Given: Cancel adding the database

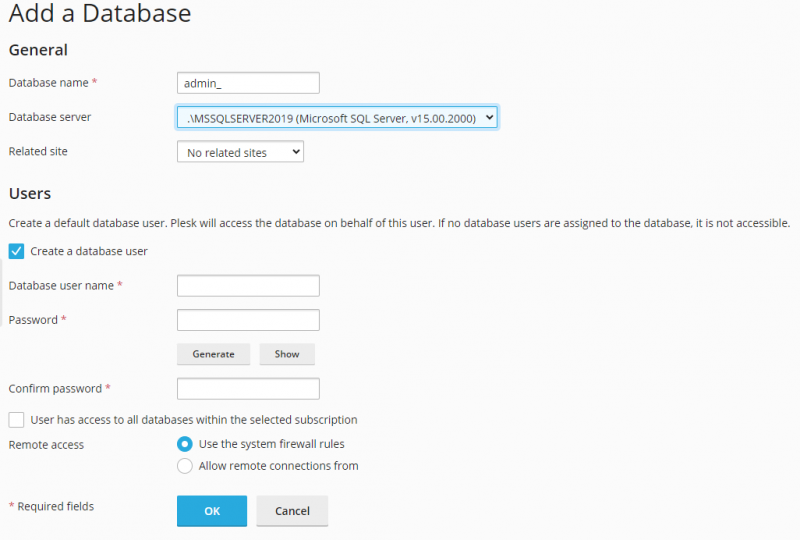Looking at the screenshot, I should pyautogui.click(x=292, y=511).
